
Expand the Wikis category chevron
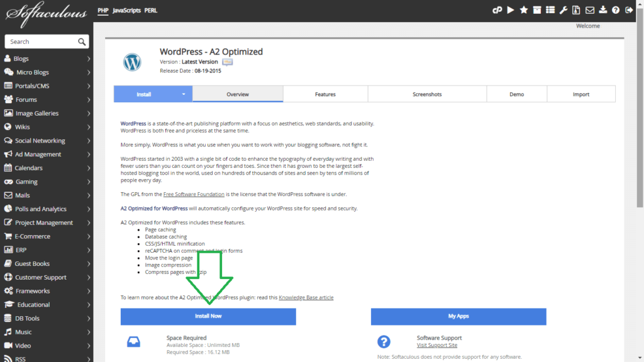click(x=88, y=127)
